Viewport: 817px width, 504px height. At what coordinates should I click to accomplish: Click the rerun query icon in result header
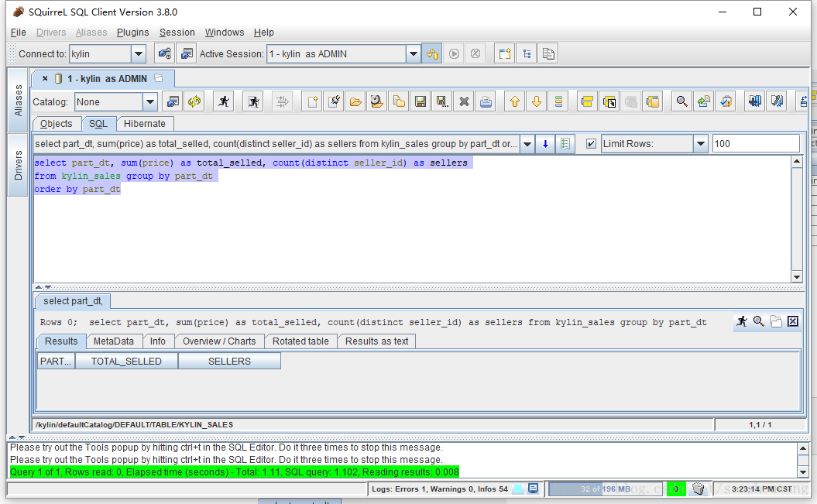pyautogui.click(x=742, y=322)
